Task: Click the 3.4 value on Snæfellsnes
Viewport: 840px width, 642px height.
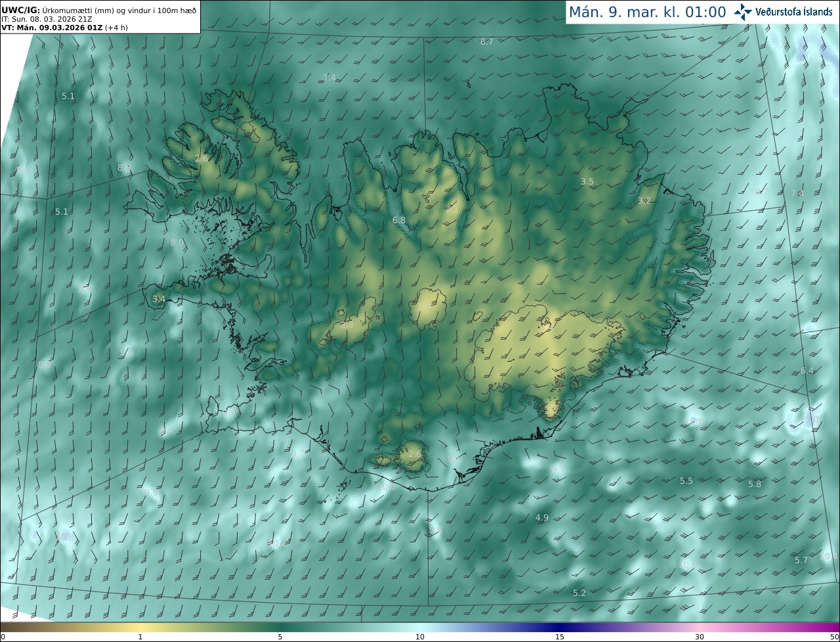Action: [x=159, y=299]
